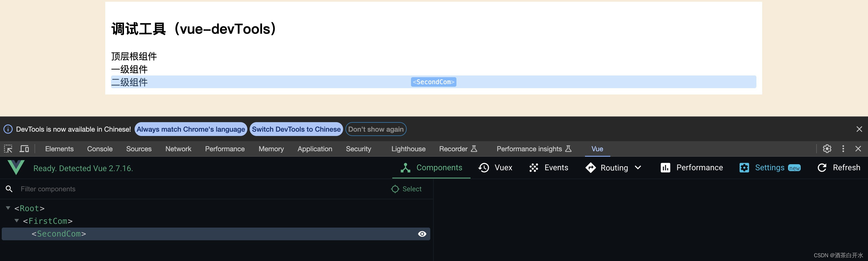Click the Refresh button in Vue devtools

pyautogui.click(x=839, y=168)
